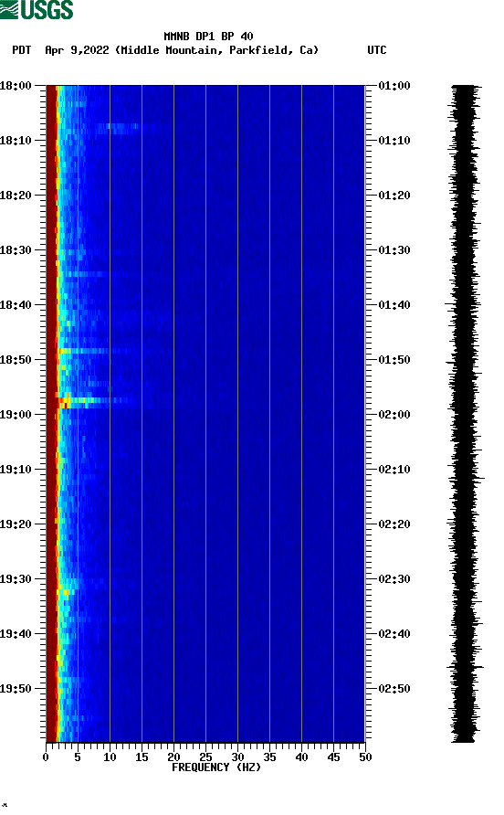The width and height of the screenshot is (504, 815).
Task: Click the '18:00' PDT time label
Action: click(16, 86)
